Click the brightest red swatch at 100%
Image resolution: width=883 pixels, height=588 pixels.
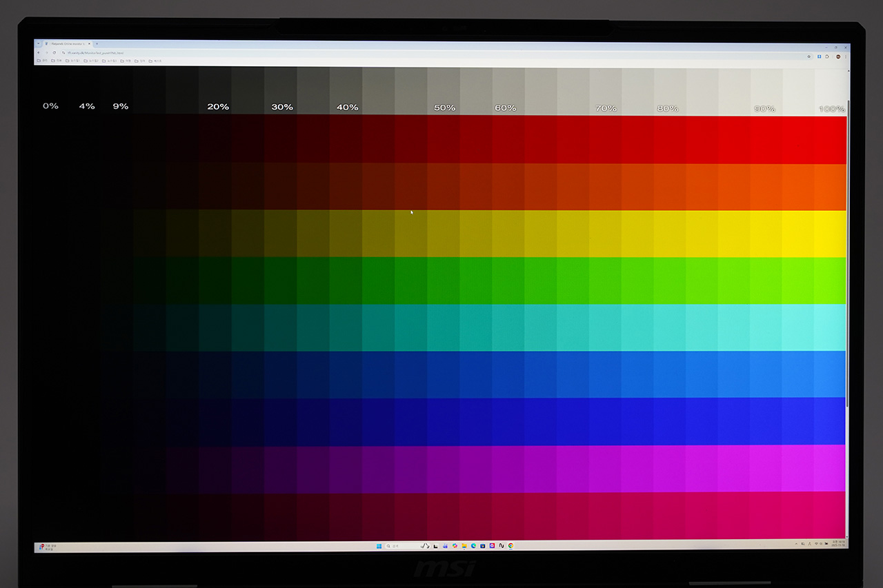click(831, 139)
